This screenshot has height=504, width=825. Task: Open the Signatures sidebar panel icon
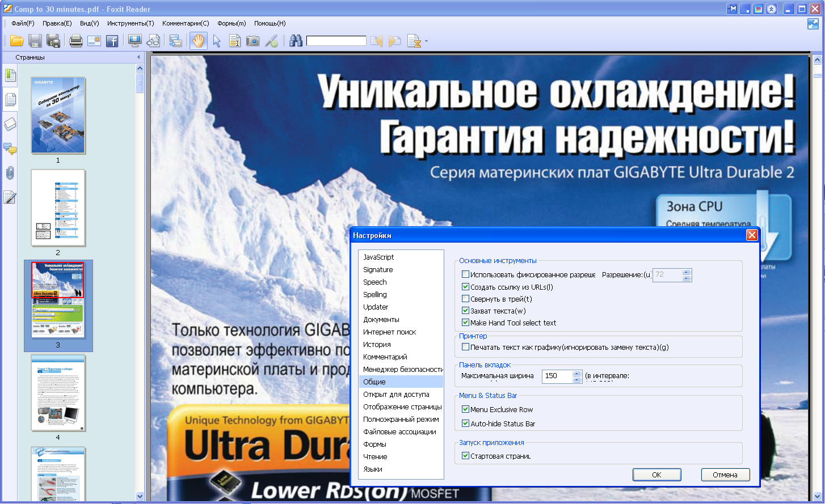tap(10, 197)
